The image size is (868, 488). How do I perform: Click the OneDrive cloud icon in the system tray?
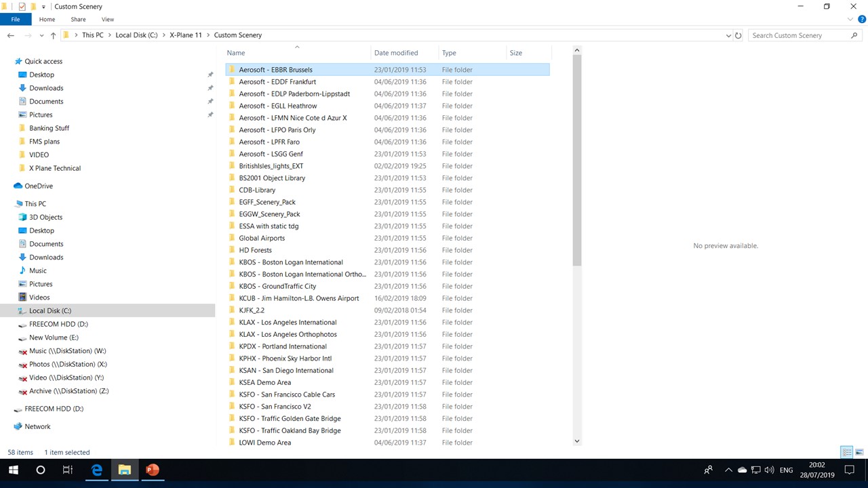pos(742,470)
